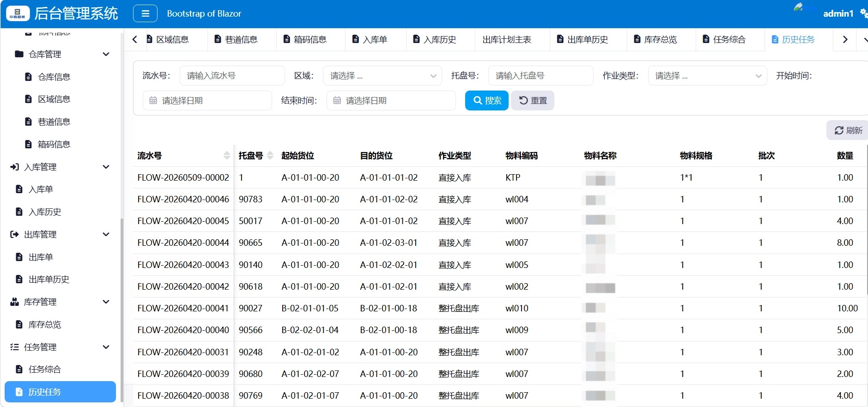868x407 pixels.
Task: Click the 仓库管理 folder icon
Action: tap(19, 54)
